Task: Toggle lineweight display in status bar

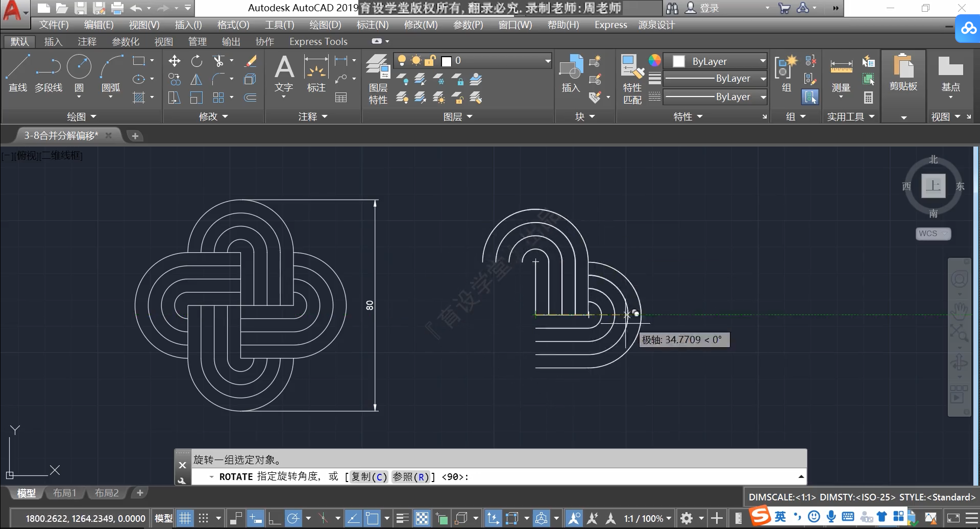Action: point(403,518)
